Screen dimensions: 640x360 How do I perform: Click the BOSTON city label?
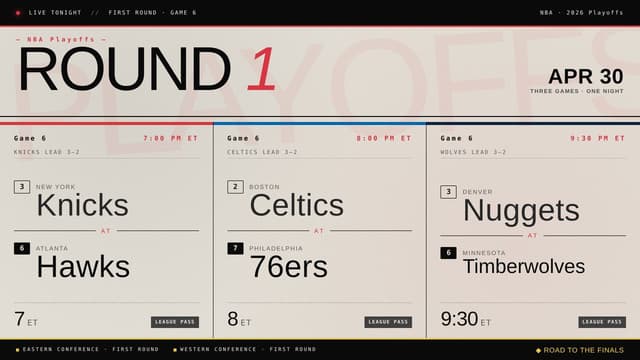coord(264,187)
